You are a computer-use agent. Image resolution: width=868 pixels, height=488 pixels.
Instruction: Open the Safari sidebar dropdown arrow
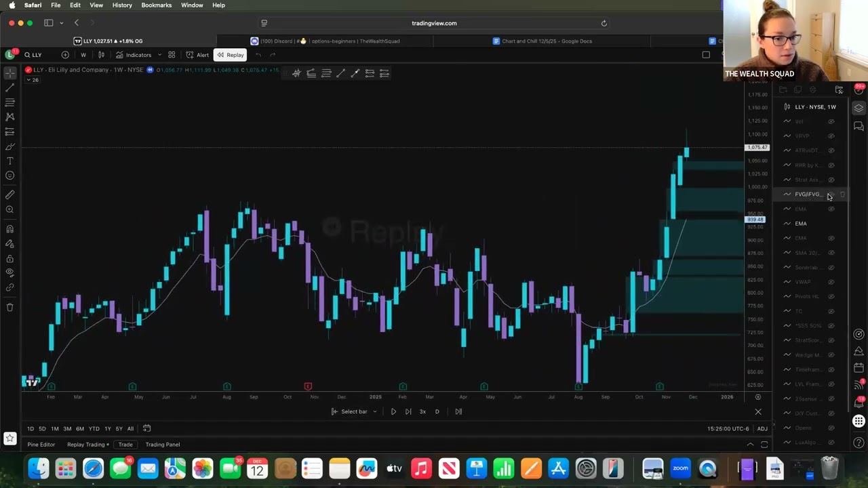click(61, 23)
